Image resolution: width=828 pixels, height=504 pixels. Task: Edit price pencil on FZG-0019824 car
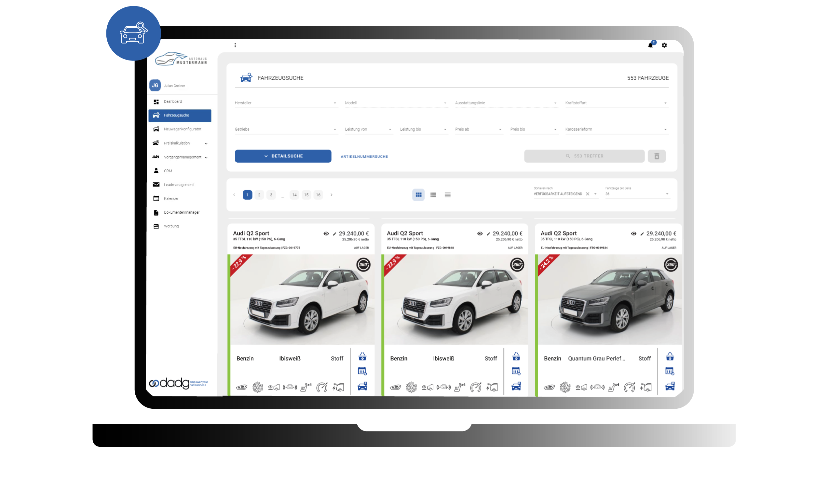642,234
